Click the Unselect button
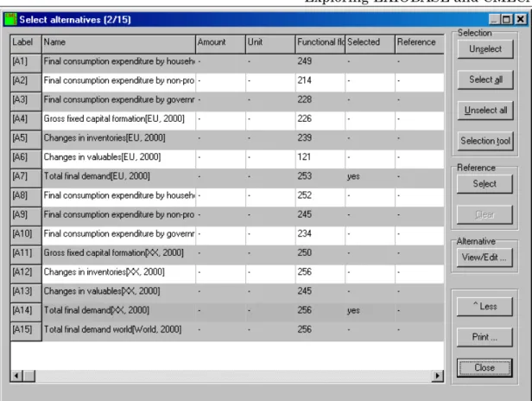 tap(485, 49)
